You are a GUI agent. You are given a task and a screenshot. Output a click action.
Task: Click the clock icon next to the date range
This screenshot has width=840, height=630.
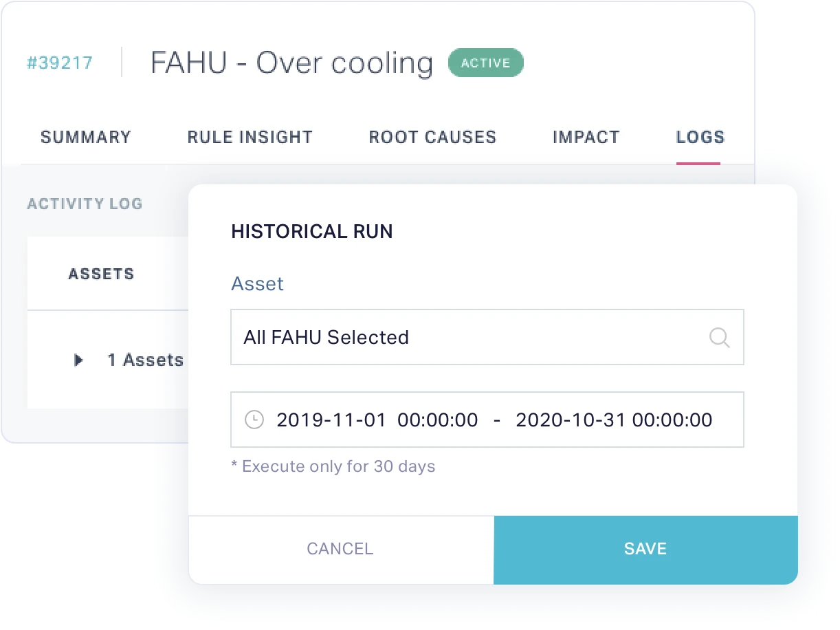(255, 420)
